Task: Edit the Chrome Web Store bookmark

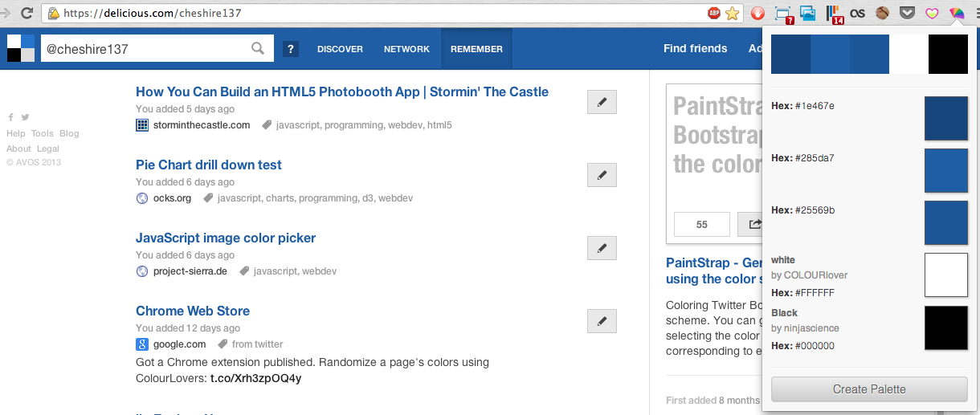Action: point(602,321)
